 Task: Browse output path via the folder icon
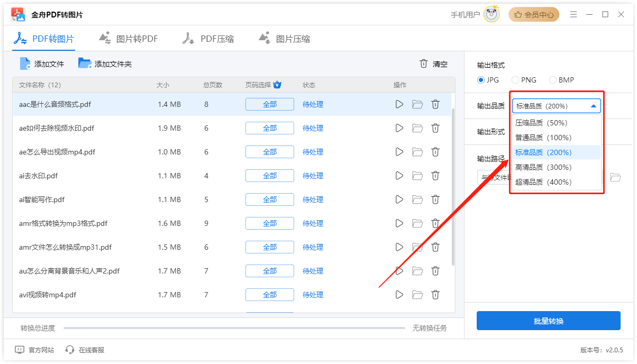(x=615, y=178)
